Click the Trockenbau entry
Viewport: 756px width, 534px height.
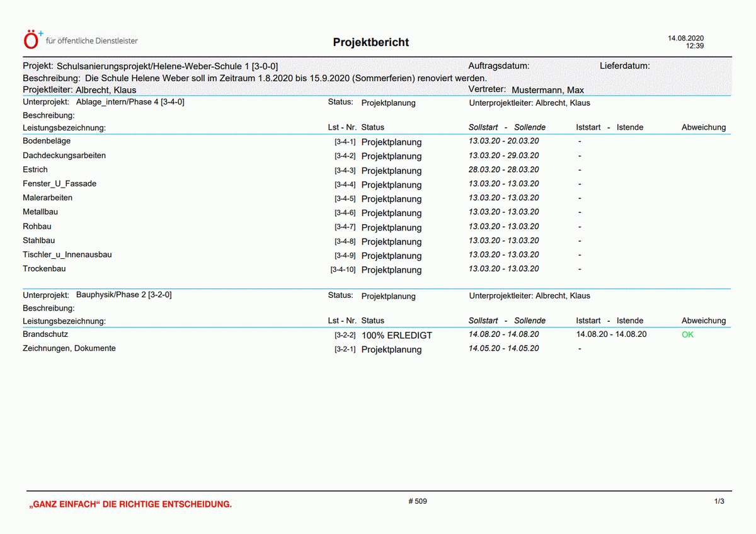44,269
